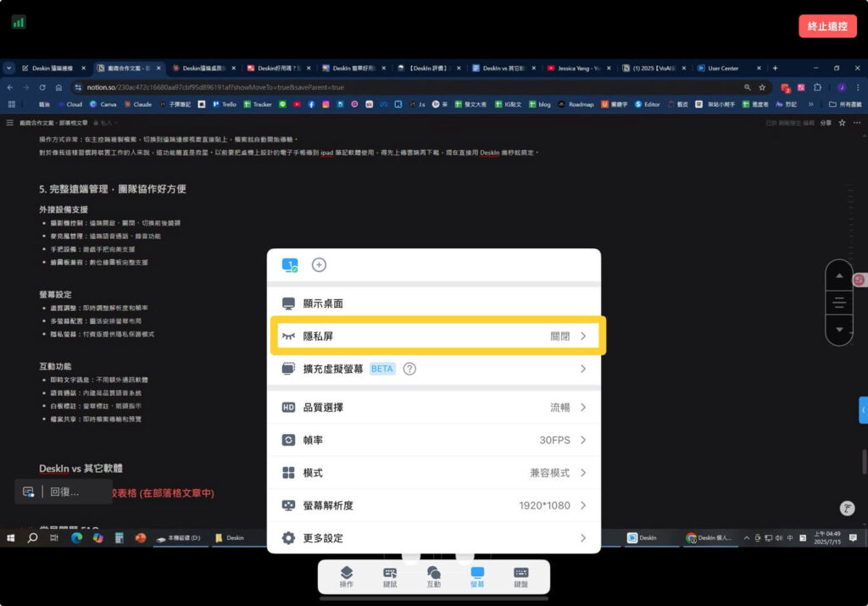Change the 幀率 frame rate from 30FPS
868x606 pixels.
tap(434, 440)
